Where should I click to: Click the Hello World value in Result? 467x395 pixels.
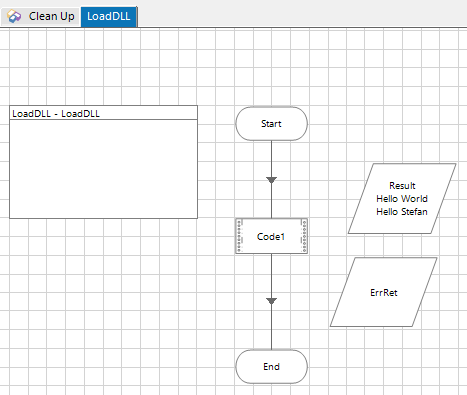tap(402, 199)
